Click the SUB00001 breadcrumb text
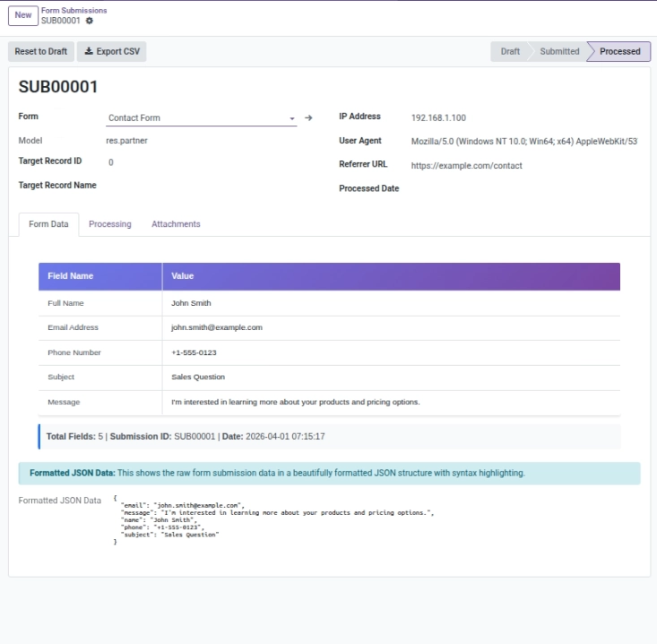The width and height of the screenshot is (657, 644). tap(60, 21)
